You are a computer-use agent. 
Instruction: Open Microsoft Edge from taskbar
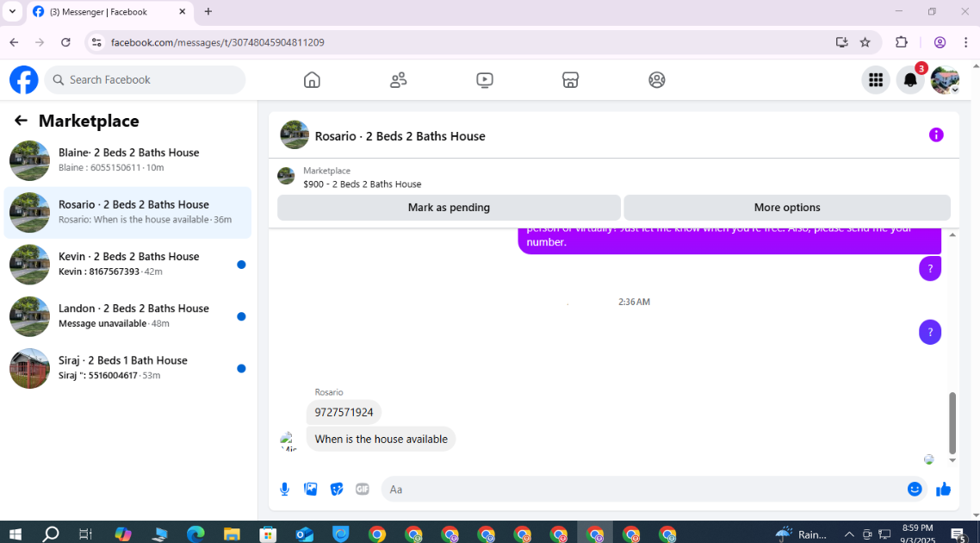[195, 534]
